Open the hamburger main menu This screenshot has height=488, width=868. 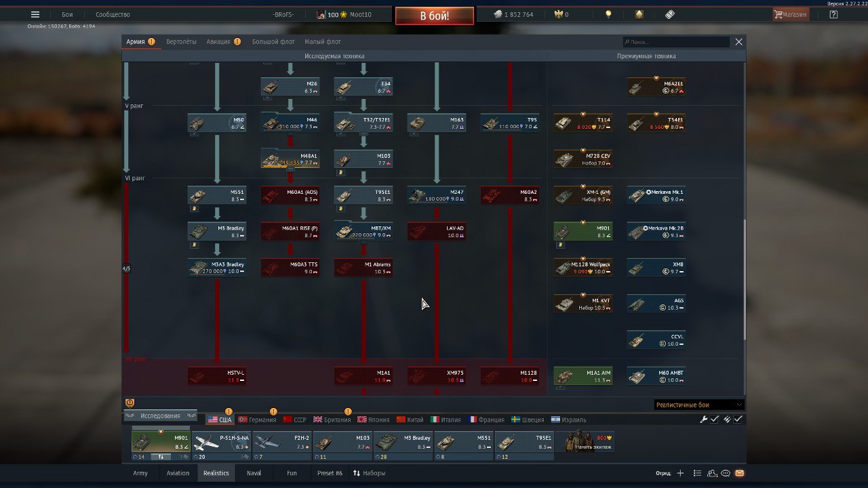click(x=35, y=14)
